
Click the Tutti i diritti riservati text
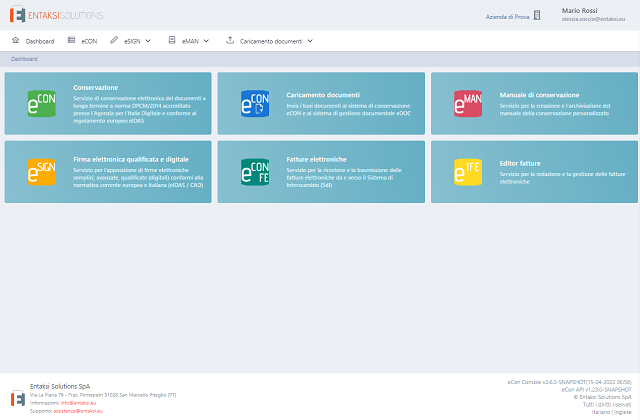[x=607, y=404]
